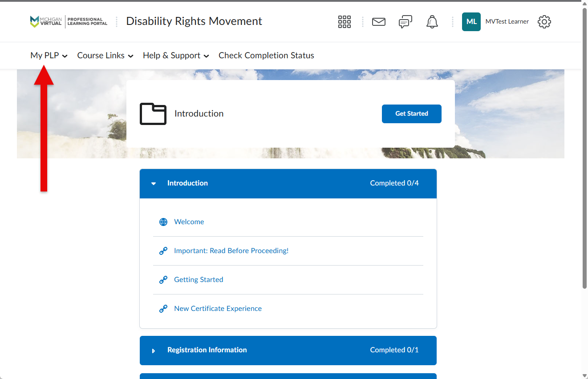Click the Disability Rights Movement course title
Image resolution: width=588 pixels, height=379 pixels.
point(194,21)
